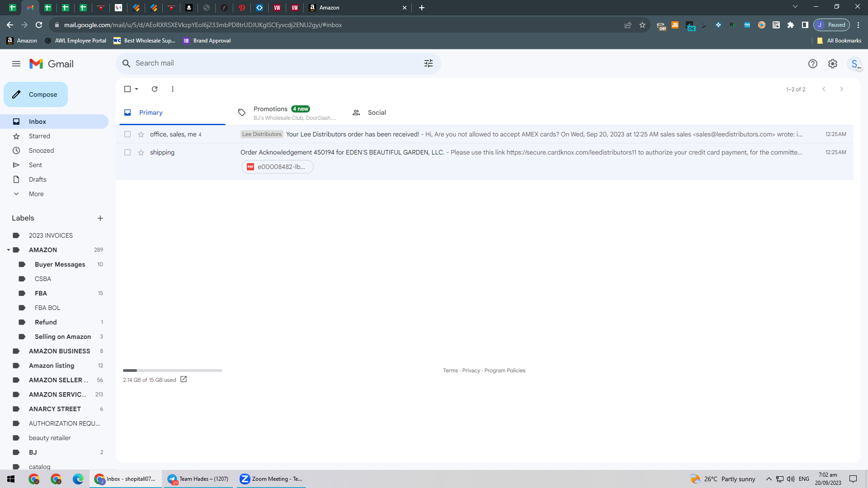The width and height of the screenshot is (868, 488).
Task: Open a new browser tab
Action: click(422, 8)
